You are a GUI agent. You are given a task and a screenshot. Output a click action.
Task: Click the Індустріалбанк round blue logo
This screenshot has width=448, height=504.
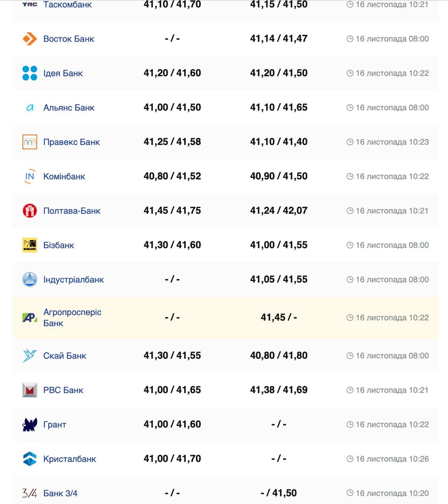(30, 280)
